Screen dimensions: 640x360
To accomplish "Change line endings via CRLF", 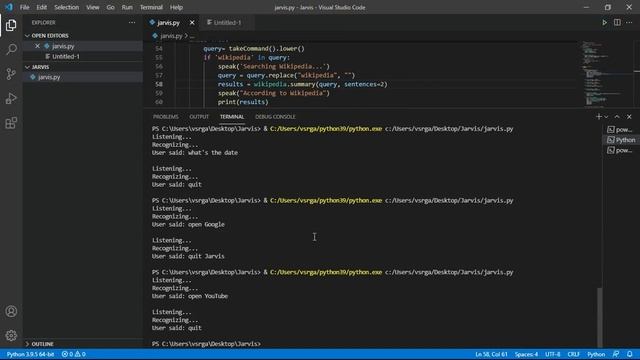I will (573, 354).
